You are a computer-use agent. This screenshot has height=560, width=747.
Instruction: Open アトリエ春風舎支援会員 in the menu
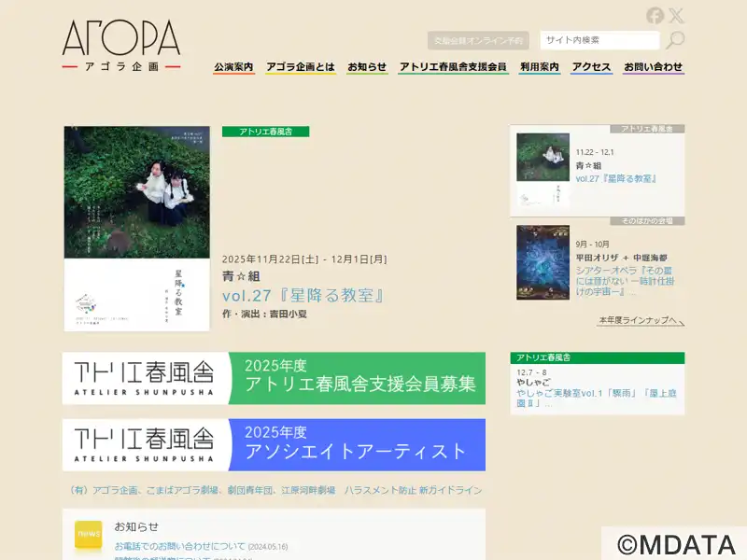[x=453, y=67]
